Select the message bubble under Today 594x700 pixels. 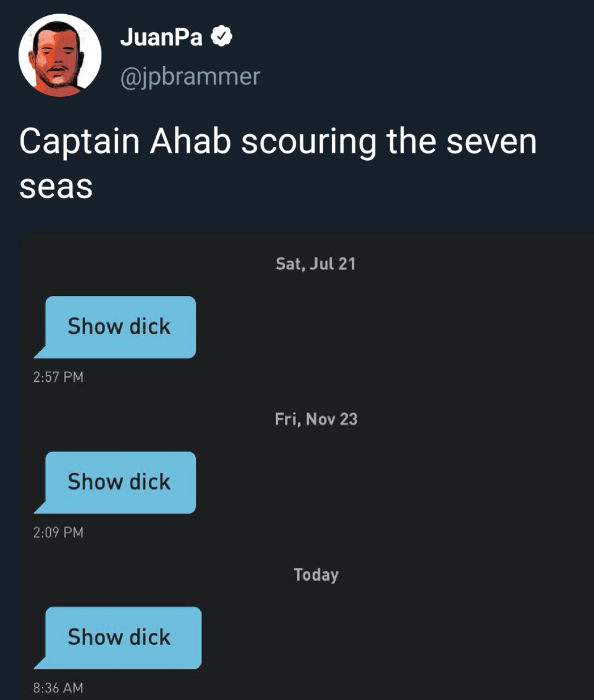(123, 637)
